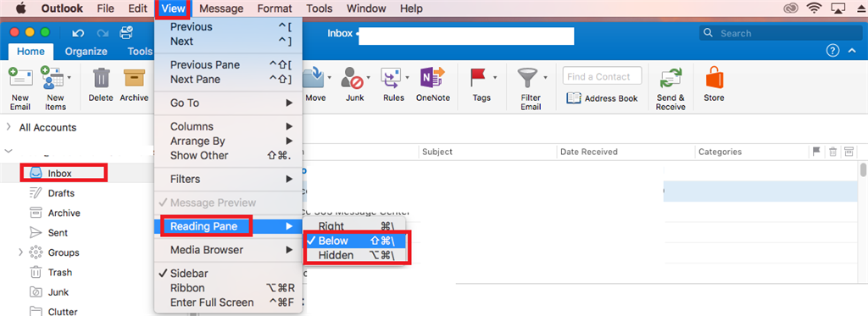Open the Apple menu
Image resolution: width=868 pixels, height=316 pixels.
[x=21, y=8]
